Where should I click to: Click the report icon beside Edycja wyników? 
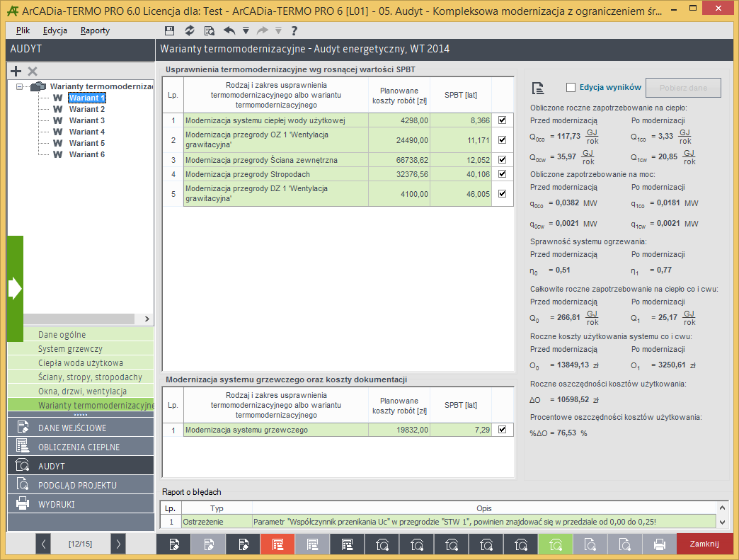tap(538, 88)
